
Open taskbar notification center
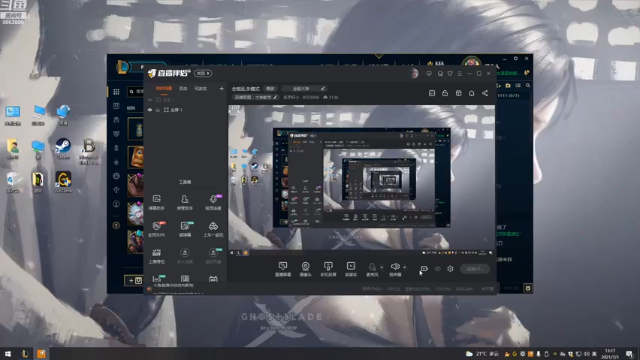point(629,353)
